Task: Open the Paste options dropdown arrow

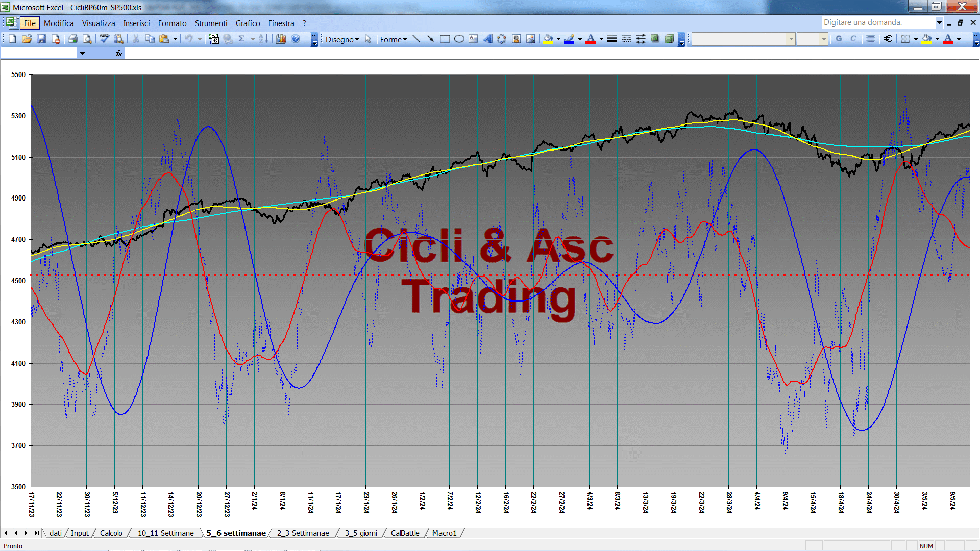Action: click(x=175, y=39)
